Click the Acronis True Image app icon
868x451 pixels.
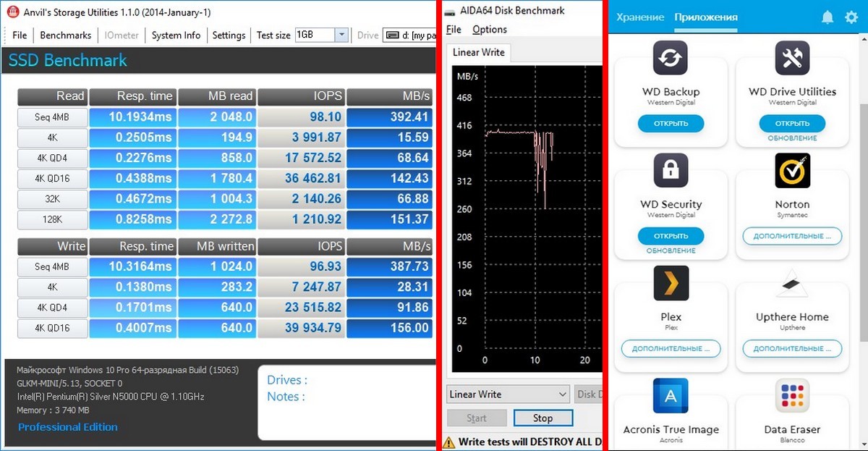tap(671, 396)
